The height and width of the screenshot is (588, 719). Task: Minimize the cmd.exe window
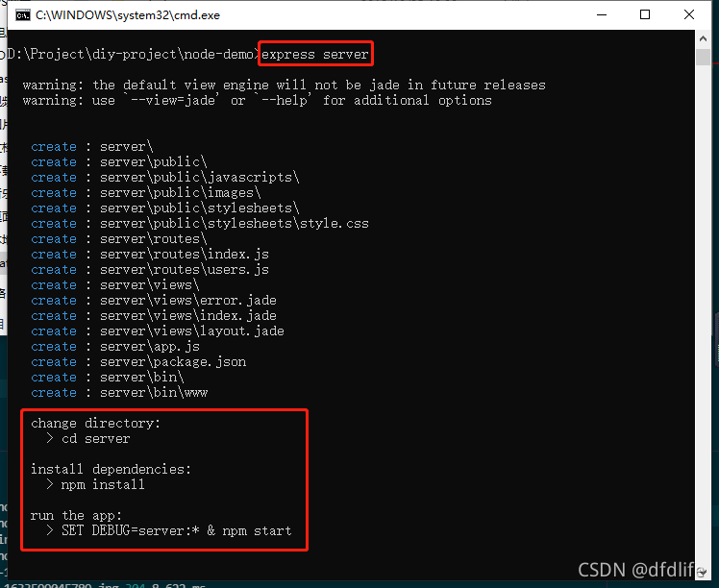tap(602, 14)
